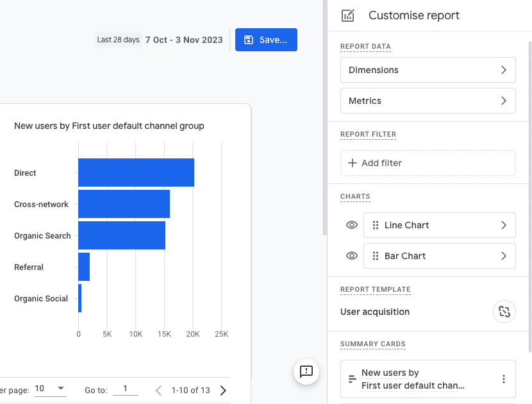Open the rows per page dropdown showing 10

pos(51,389)
